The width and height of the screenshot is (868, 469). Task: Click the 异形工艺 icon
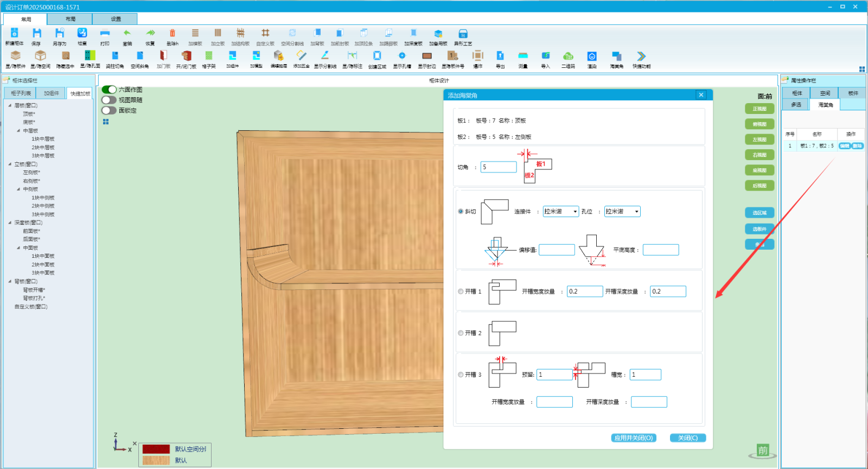click(x=463, y=33)
